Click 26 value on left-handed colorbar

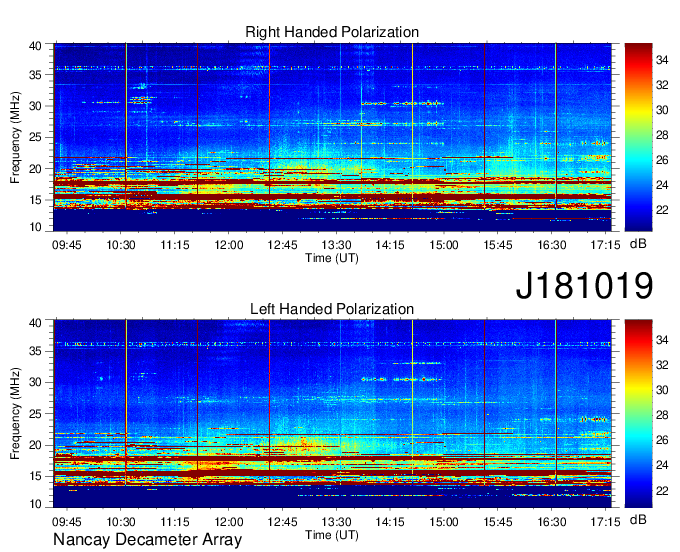(x=662, y=440)
